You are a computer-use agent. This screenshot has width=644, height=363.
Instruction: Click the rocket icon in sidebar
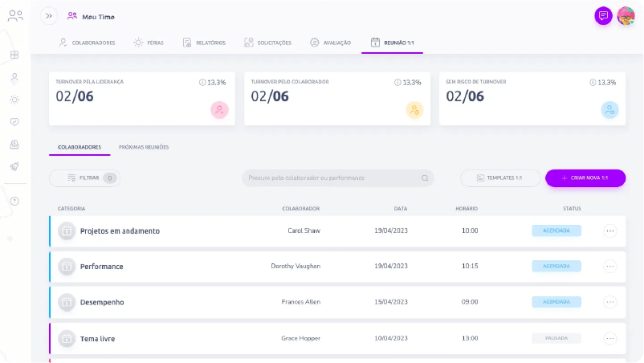click(x=14, y=167)
